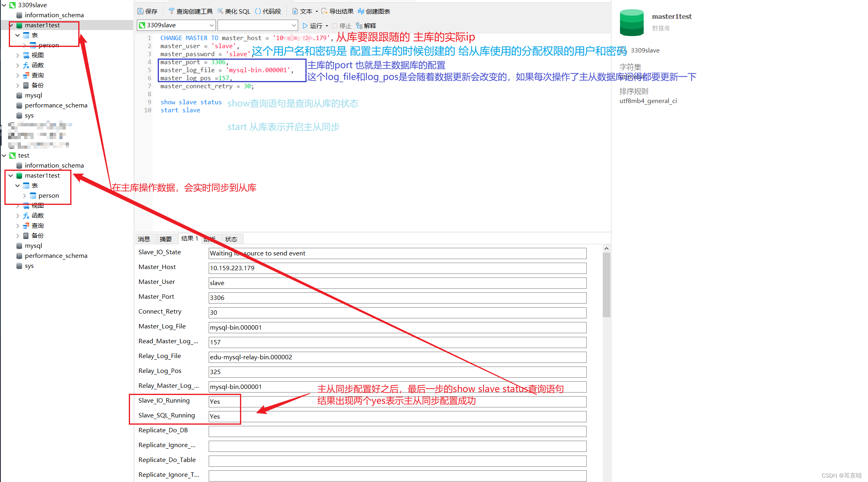The image size is (868, 482).
Task: Expand 备份 under the 3309slave connection
Action: point(18,85)
